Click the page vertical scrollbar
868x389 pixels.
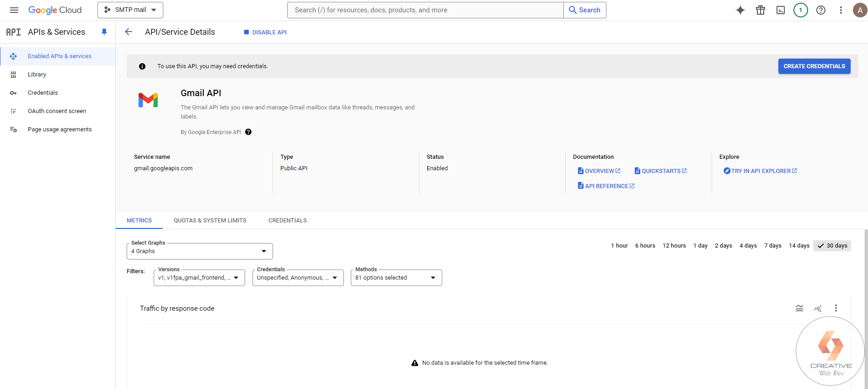pos(866,309)
